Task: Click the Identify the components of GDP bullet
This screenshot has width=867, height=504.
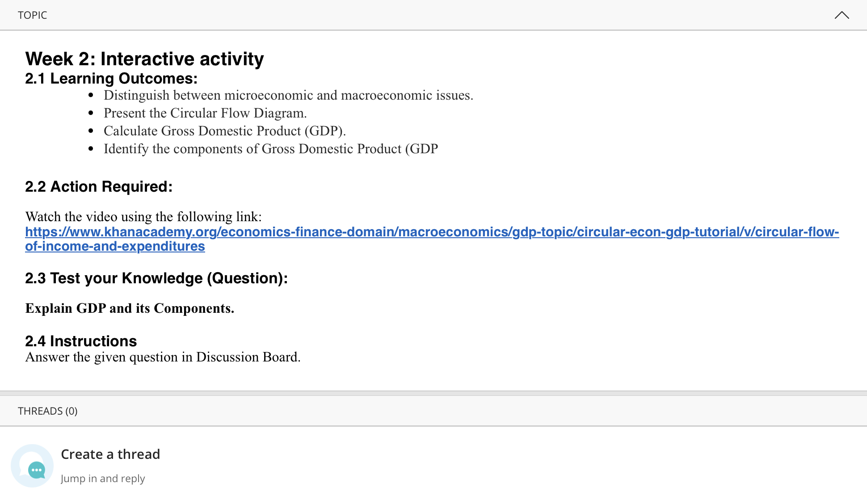Action: pyautogui.click(x=271, y=149)
